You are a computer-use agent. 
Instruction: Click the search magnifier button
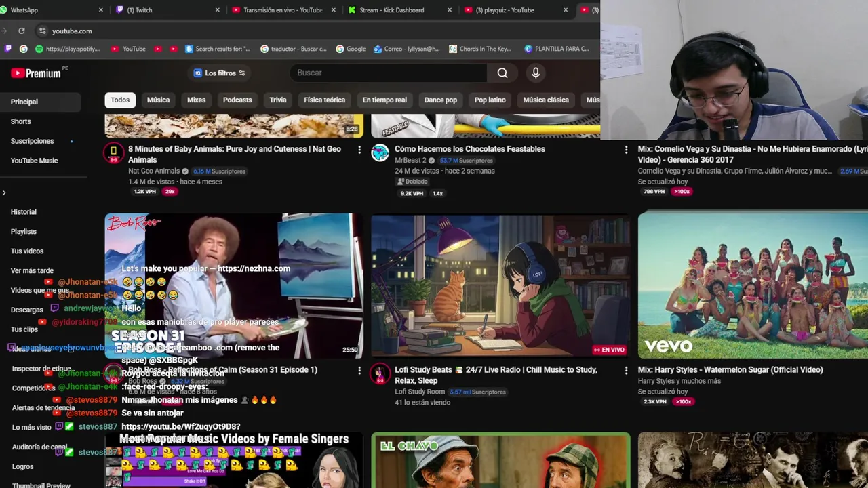point(502,73)
